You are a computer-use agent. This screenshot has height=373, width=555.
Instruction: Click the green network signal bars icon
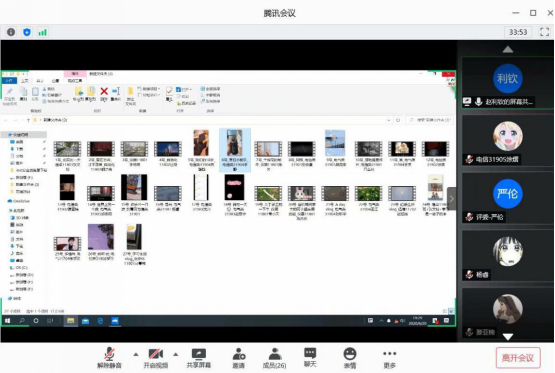tap(42, 32)
